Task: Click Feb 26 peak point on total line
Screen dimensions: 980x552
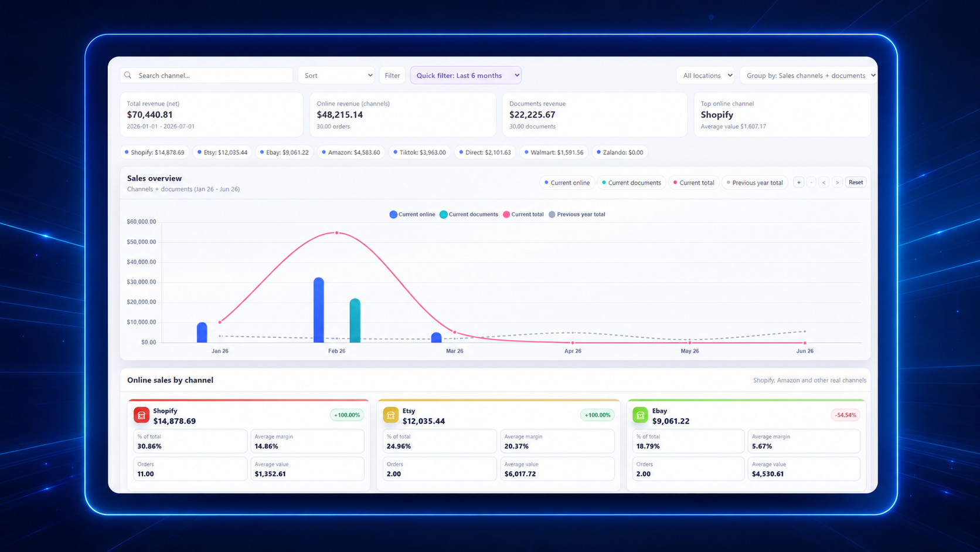Action: click(x=337, y=233)
